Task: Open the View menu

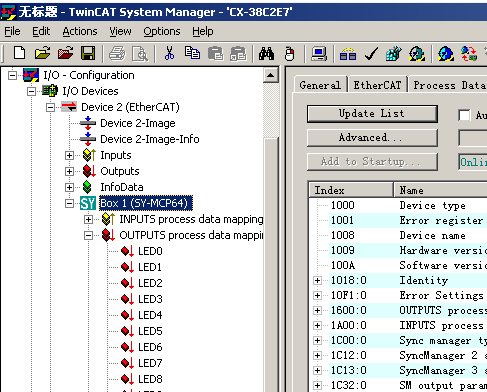Action: (x=120, y=31)
